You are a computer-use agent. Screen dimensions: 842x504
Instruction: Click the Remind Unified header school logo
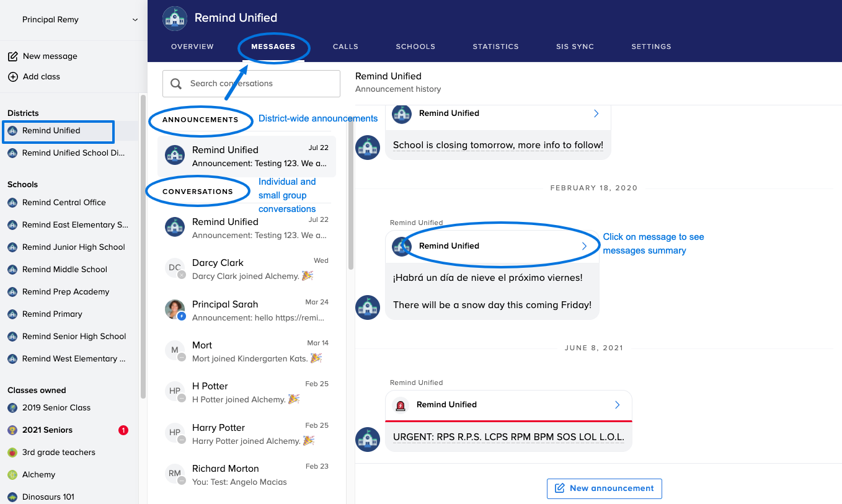[x=175, y=18]
